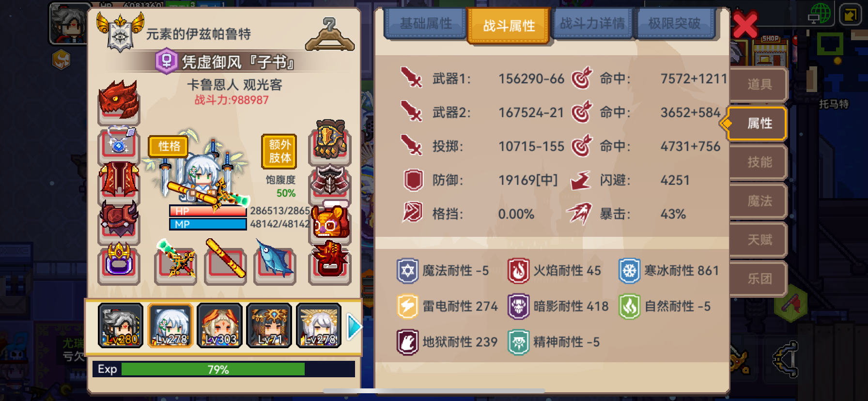Close the attributes panel with red X
The height and width of the screenshot is (401, 868).
click(745, 25)
